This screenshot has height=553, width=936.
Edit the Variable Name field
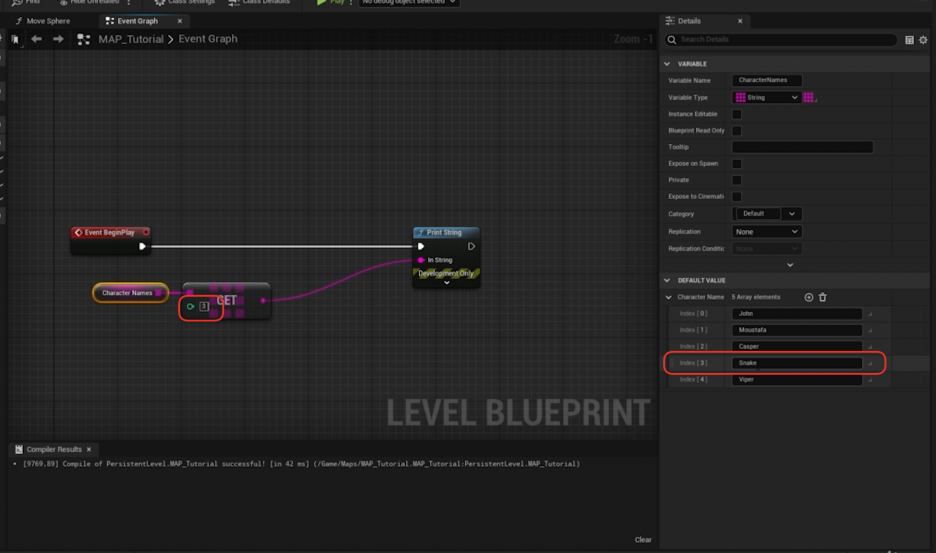click(766, 80)
